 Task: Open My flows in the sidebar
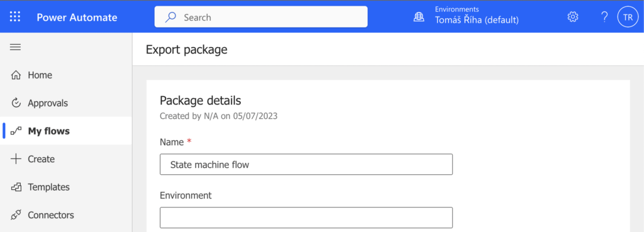(65, 131)
